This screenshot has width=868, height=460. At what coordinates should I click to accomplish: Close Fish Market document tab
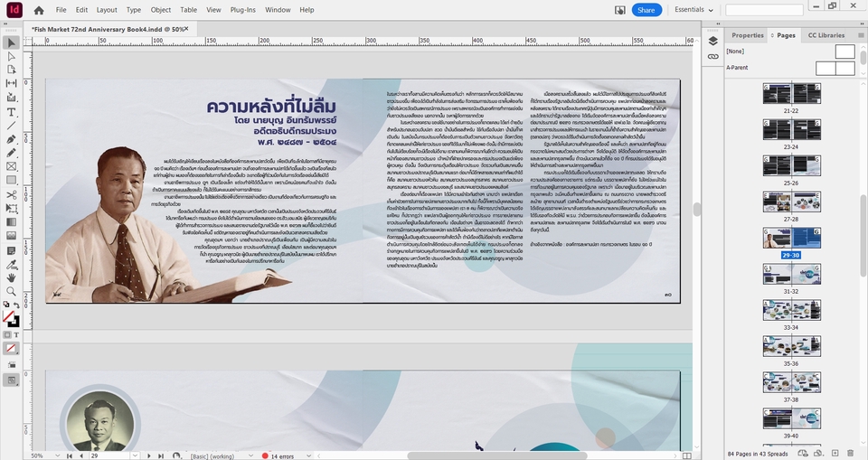186,29
